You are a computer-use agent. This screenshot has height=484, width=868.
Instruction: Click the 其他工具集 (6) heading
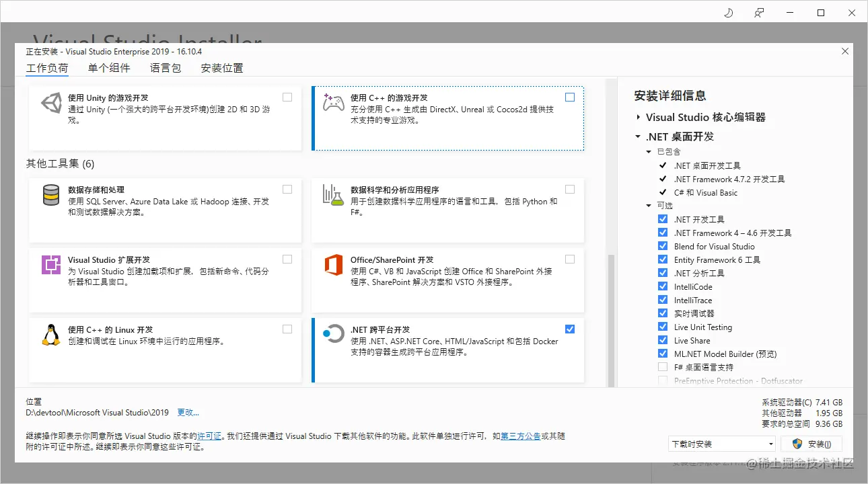[x=60, y=163]
